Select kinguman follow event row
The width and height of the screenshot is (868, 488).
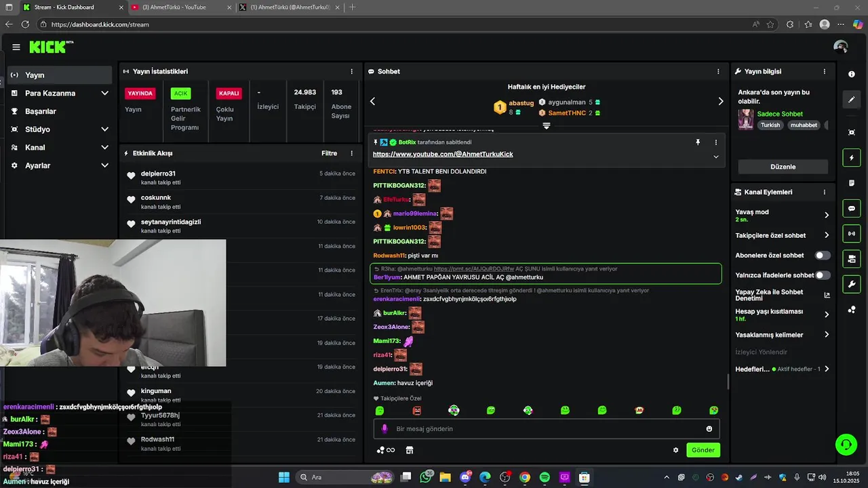pos(240,395)
